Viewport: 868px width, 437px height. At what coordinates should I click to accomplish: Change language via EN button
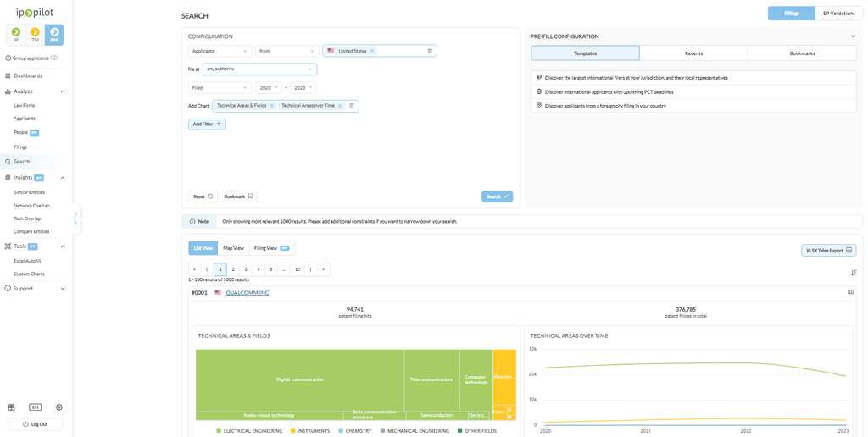(x=35, y=407)
